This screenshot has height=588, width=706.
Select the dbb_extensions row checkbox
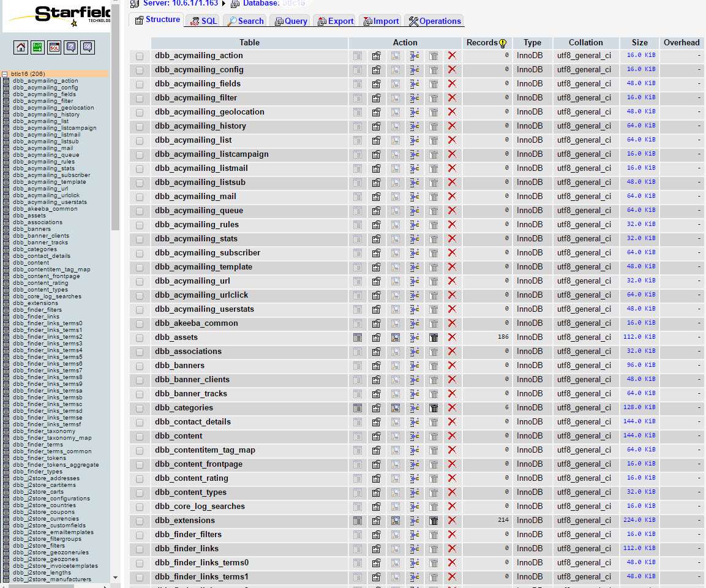point(140,521)
